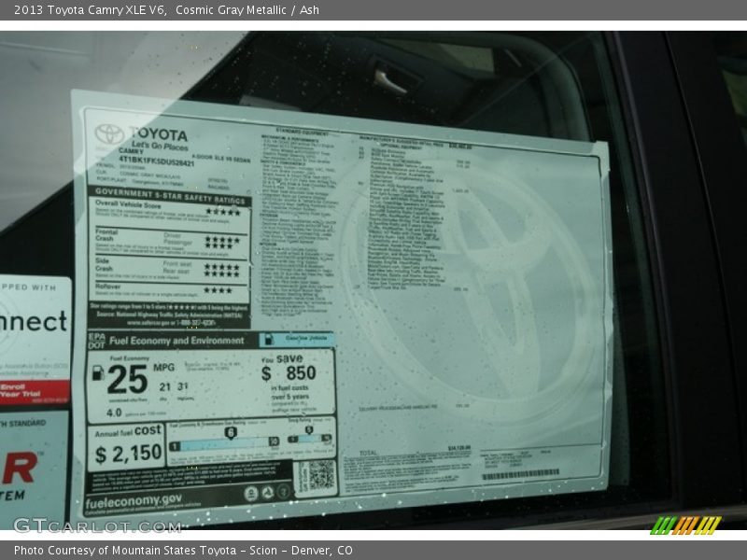Click the Overall Vehicle Score star rating
Viewport: 747px width, 560px height.
pyautogui.click(x=222, y=212)
